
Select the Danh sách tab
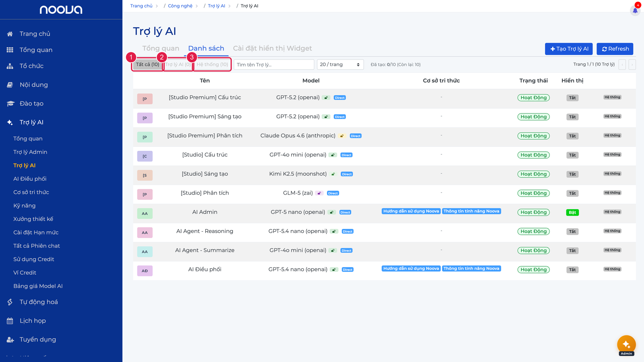tap(206, 48)
